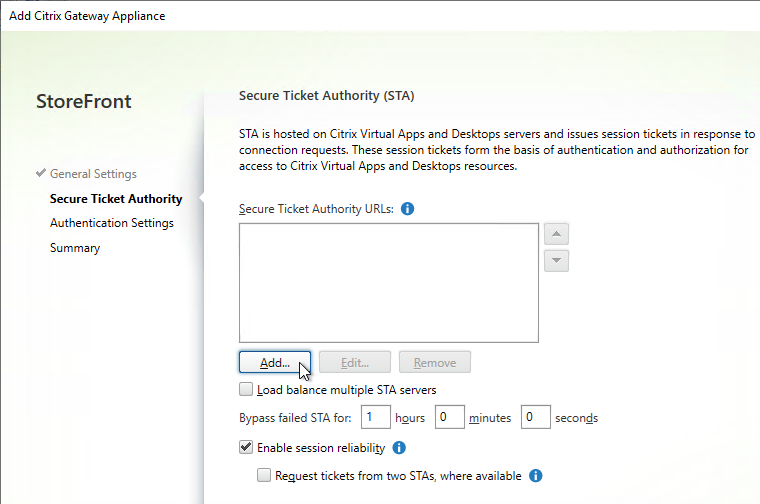Go to Authentication Settings step
The image size is (760, 504).
(111, 223)
